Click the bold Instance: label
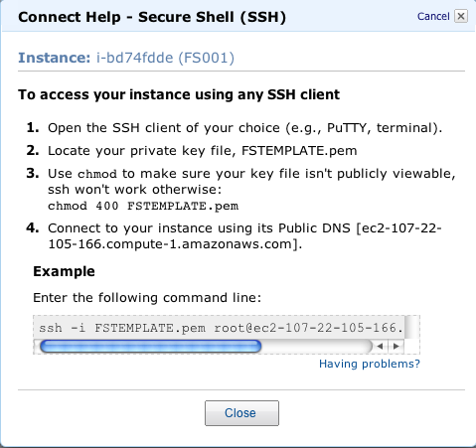The width and height of the screenshot is (476, 448). click(55, 58)
